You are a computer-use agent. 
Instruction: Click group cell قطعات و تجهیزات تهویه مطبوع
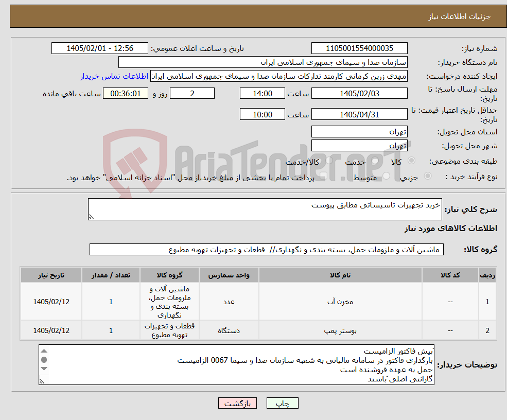[169, 330]
